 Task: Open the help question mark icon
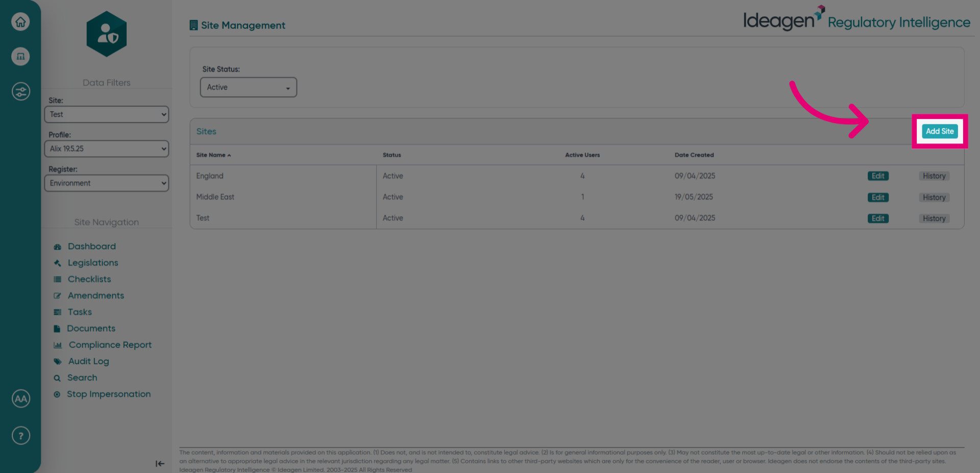(x=20, y=436)
